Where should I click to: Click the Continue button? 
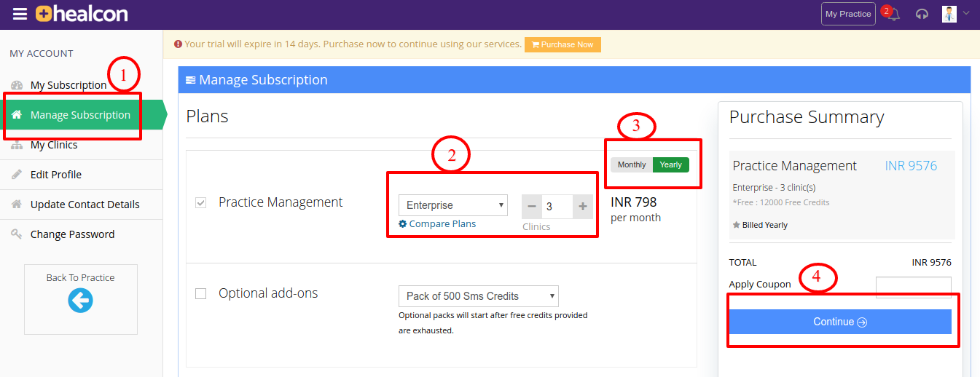pyautogui.click(x=840, y=322)
